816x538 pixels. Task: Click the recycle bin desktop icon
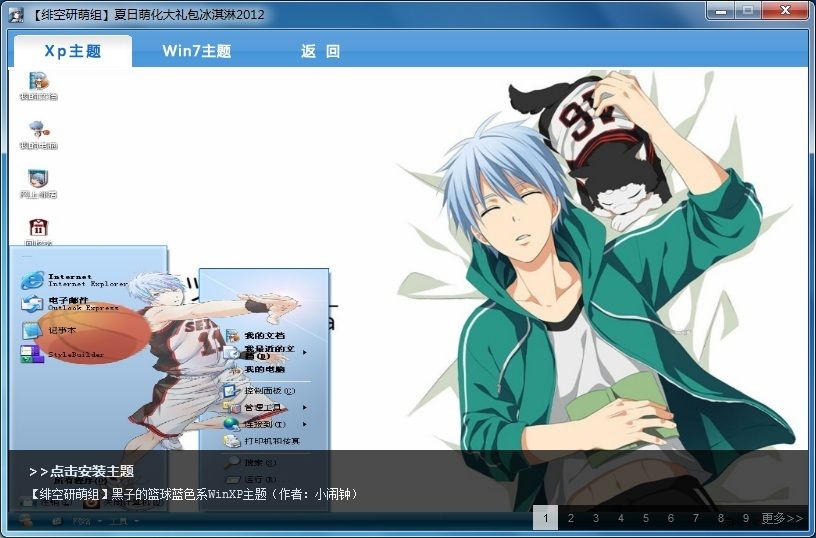click(x=38, y=229)
